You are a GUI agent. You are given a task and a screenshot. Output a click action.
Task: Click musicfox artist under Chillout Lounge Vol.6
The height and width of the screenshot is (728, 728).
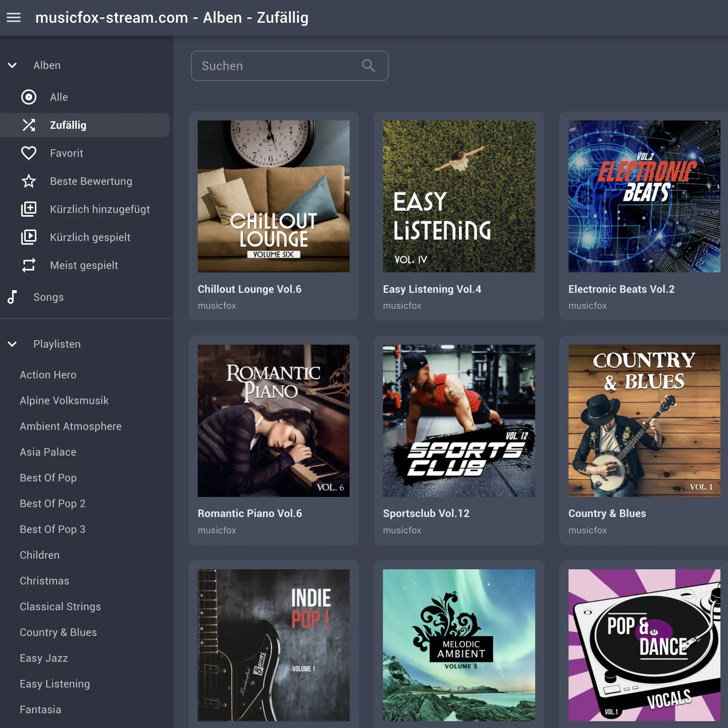(x=217, y=306)
